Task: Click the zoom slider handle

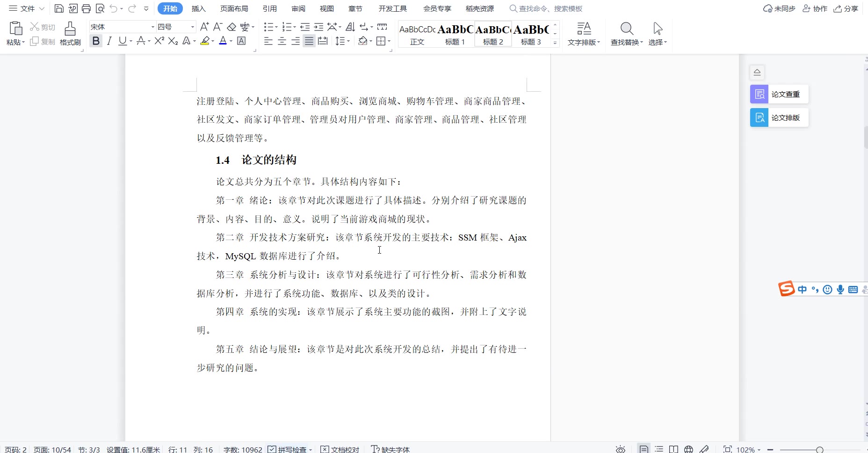Action: click(819, 450)
